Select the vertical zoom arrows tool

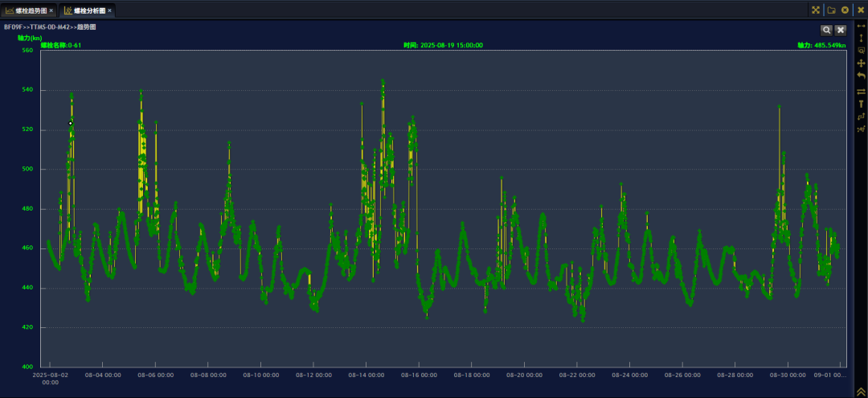[x=861, y=38]
